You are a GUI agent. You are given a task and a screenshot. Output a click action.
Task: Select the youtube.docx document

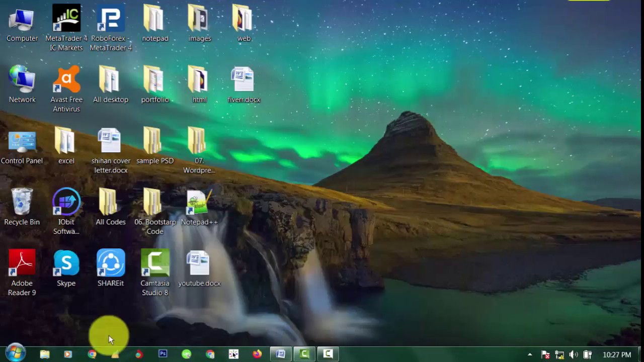pos(199,268)
